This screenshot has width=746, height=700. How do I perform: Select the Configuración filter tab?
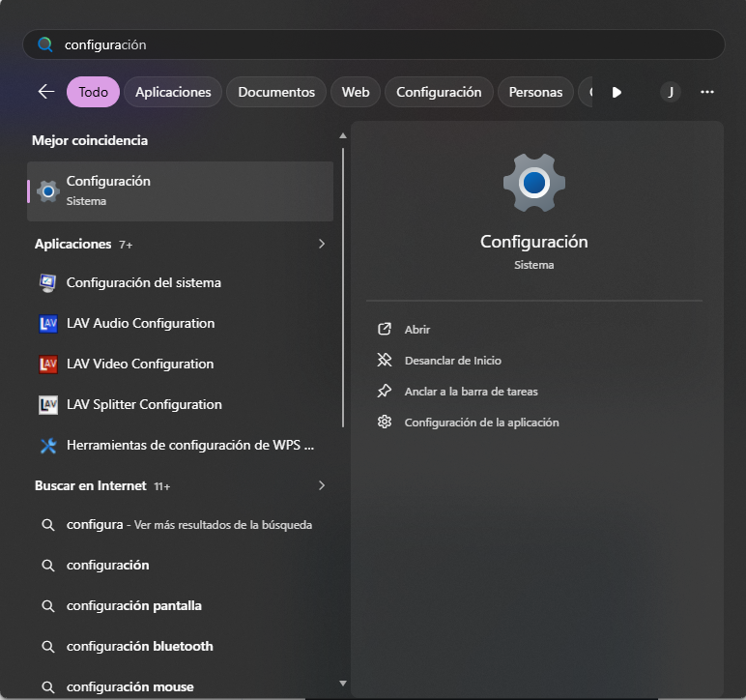click(x=439, y=92)
